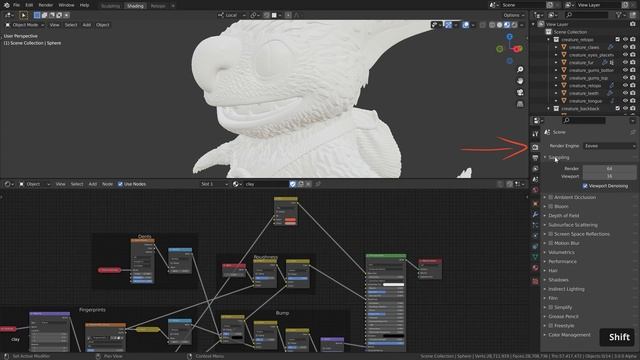The width and height of the screenshot is (640, 360).
Task: Open the Render properties tab icon
Action: (535, 147)
